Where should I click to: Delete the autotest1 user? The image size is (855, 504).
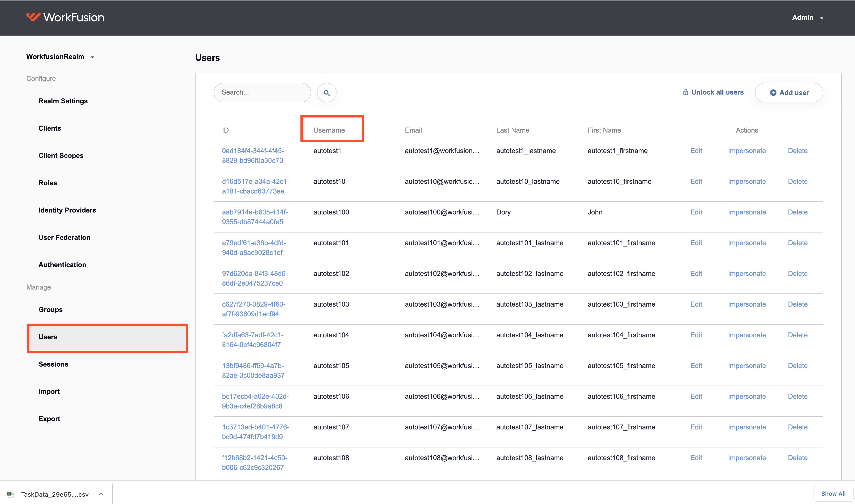pyautogui.click(x=798, y=151)
